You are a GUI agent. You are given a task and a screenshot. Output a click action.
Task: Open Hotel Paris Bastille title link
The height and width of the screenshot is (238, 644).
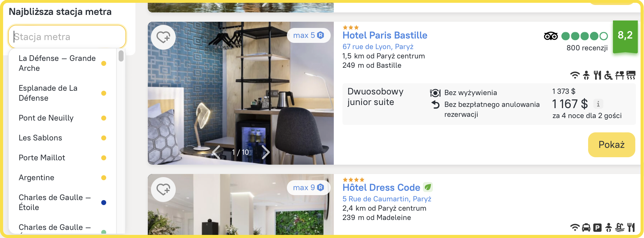pos(385,35)
